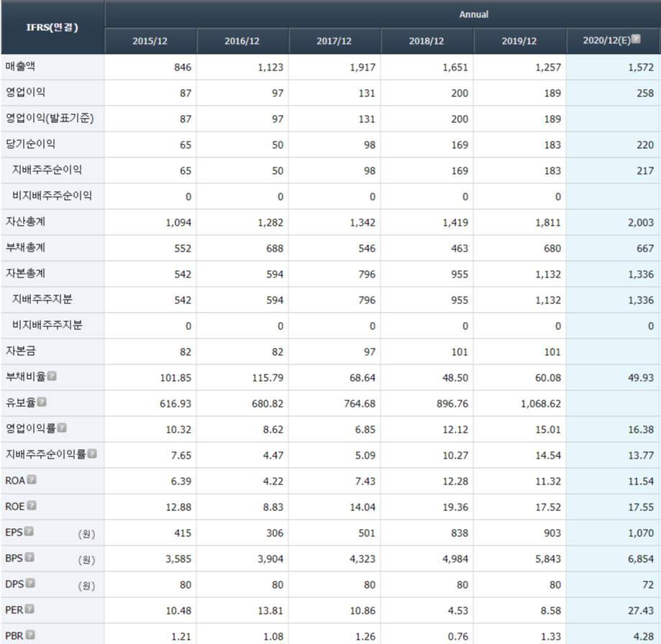Click the 2018/12 column header
The image size is (661, 644).
[x=427, y=41]
